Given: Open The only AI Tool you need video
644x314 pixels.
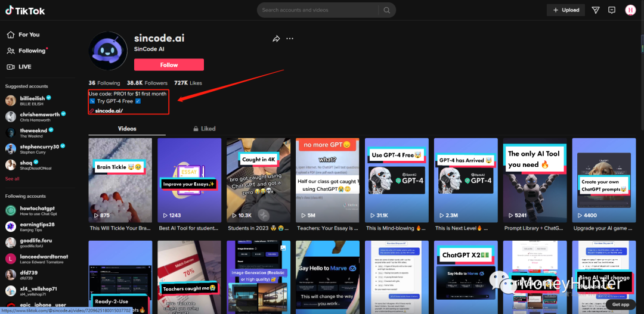Looking at the screenshot, I should (535, 180).
